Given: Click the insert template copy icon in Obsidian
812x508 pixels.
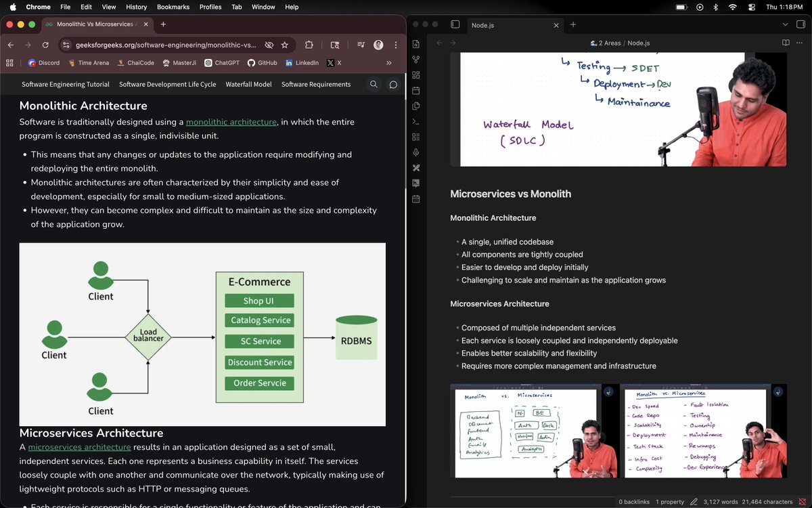Looking at the screenshot, I should click(416, 106).
